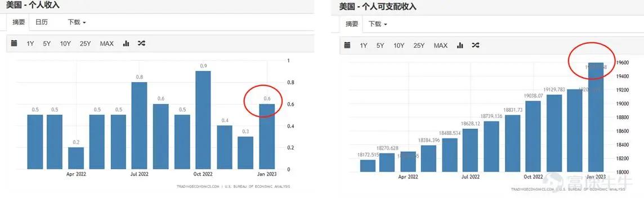Click Jul 2022 axis label in 个人收入 chart
Viewport: 644px width, 203px height.
coord(139,174)
